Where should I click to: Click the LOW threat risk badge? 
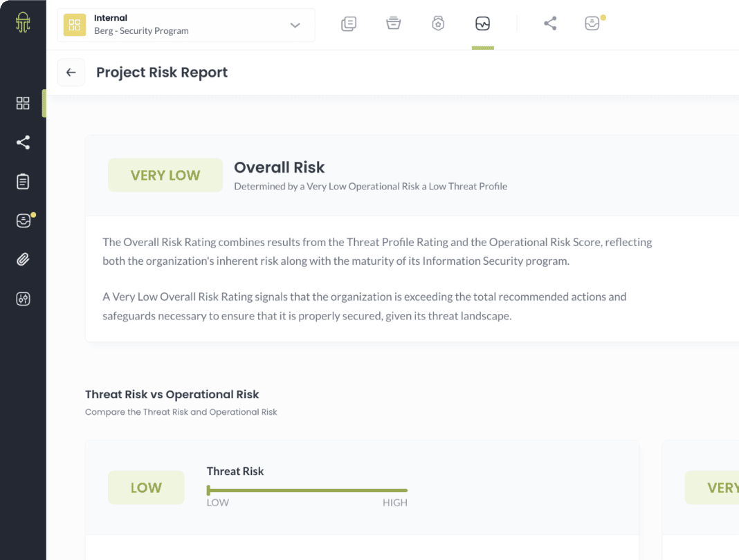pyautogui.click(x=146, y=487)
